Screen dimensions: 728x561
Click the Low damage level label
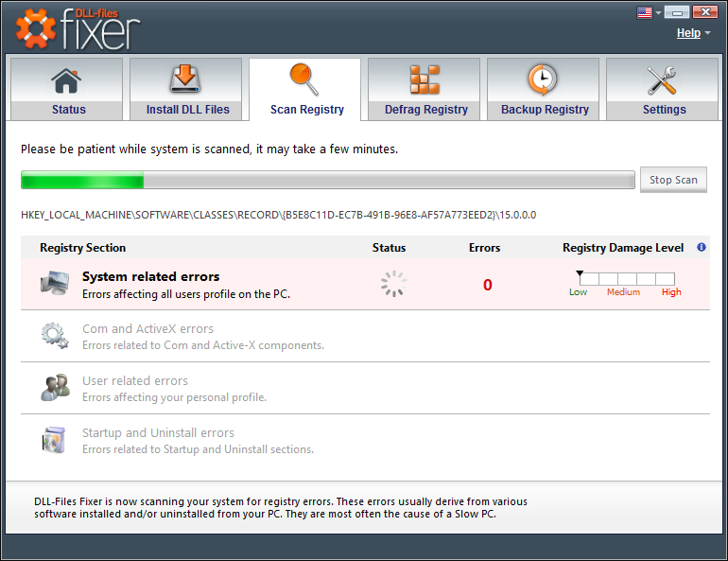(x=578, y=292)
